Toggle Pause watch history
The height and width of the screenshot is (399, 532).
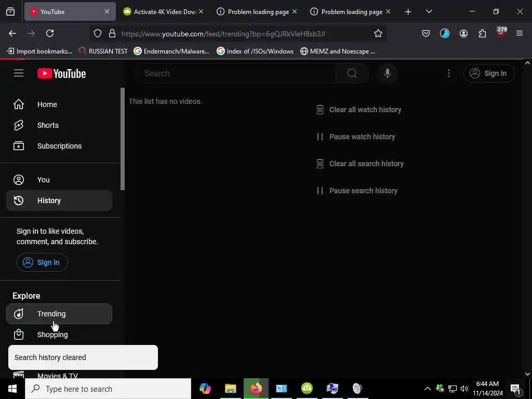[355, 137]
